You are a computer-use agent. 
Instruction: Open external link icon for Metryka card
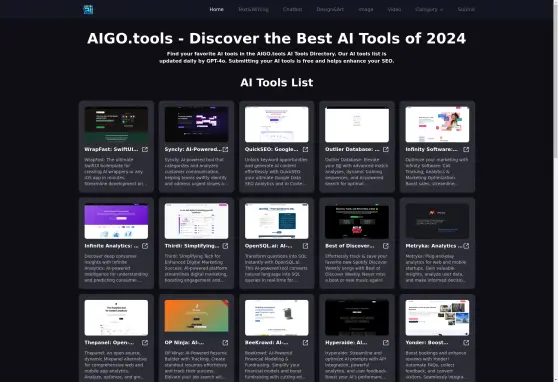[466, 246]
